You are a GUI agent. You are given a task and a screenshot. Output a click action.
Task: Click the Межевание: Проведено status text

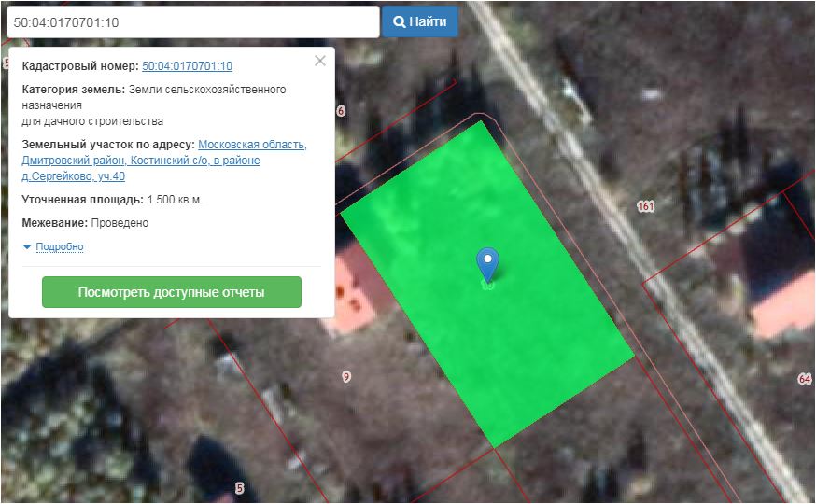click(85, 223)
